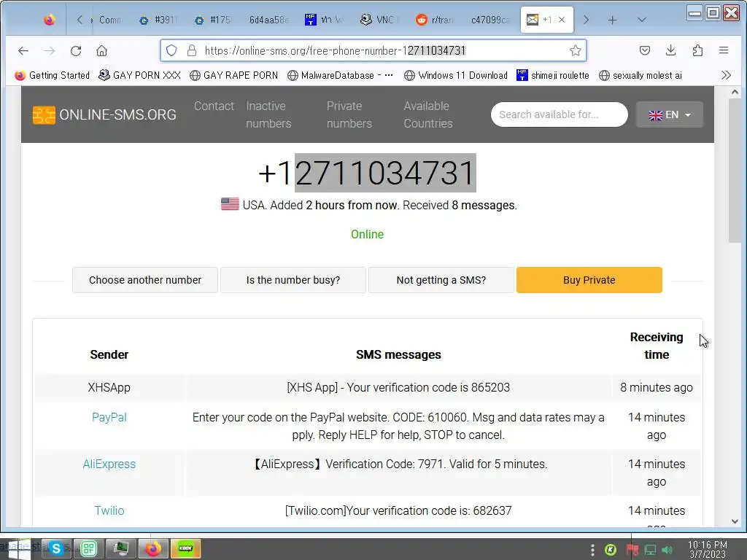Click the padlock site security icon
The width and height of the screenshot is (747, 560).
(x=192, y=50)
